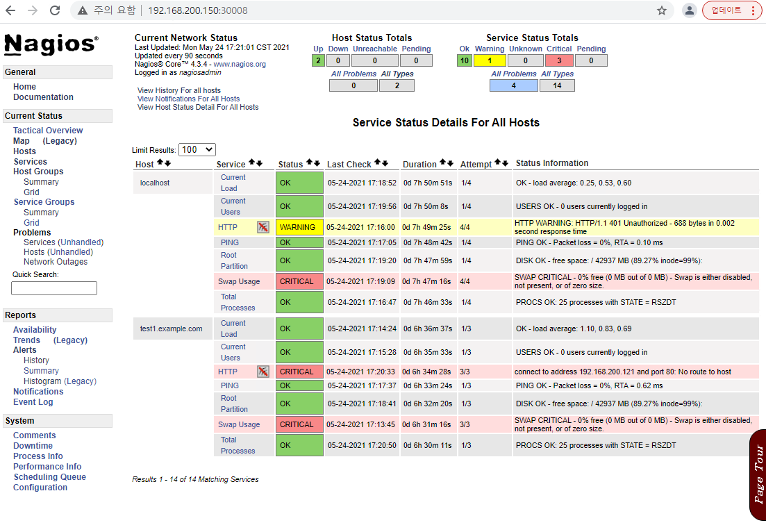Sort Service column ascending arrow
The width and height of the screenshot is (766, 532).
pyautogui.click(x=252, y=163)
